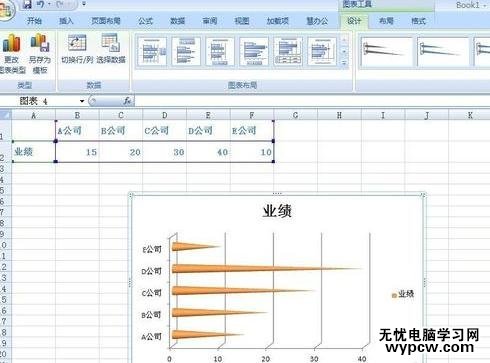Open the Change Chart Type (更改图表类型) tool
Viewport: 490px width, 363px height.
pos(12,53)
